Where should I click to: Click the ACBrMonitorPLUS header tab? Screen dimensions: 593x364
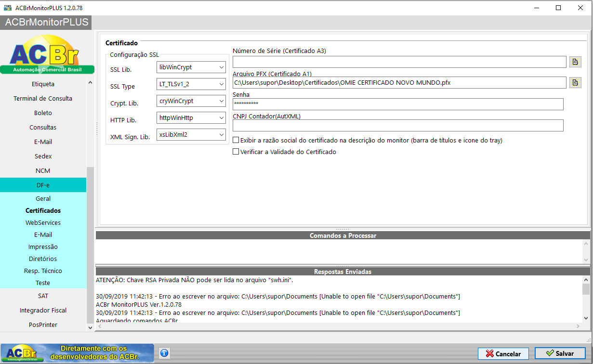coord(46,23)
